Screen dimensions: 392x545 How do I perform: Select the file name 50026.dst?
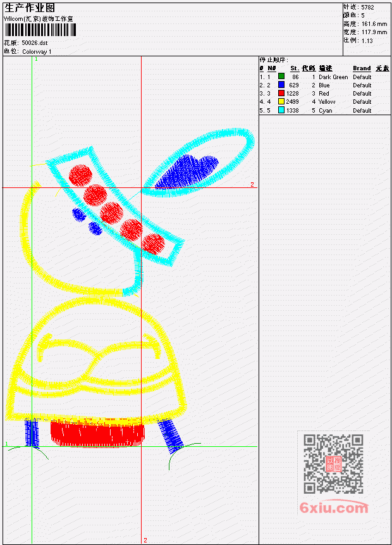35,43
